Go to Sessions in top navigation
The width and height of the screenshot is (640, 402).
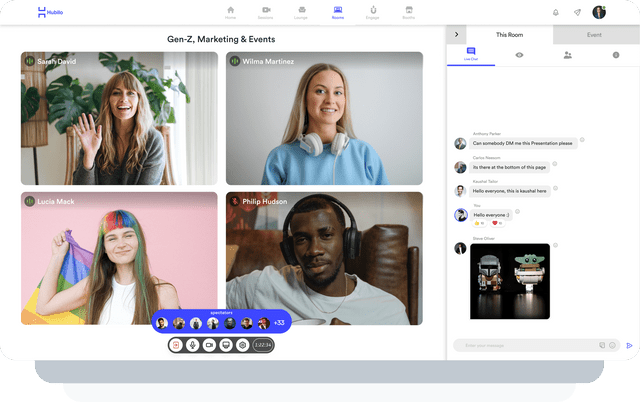click(x=265, y=12)
